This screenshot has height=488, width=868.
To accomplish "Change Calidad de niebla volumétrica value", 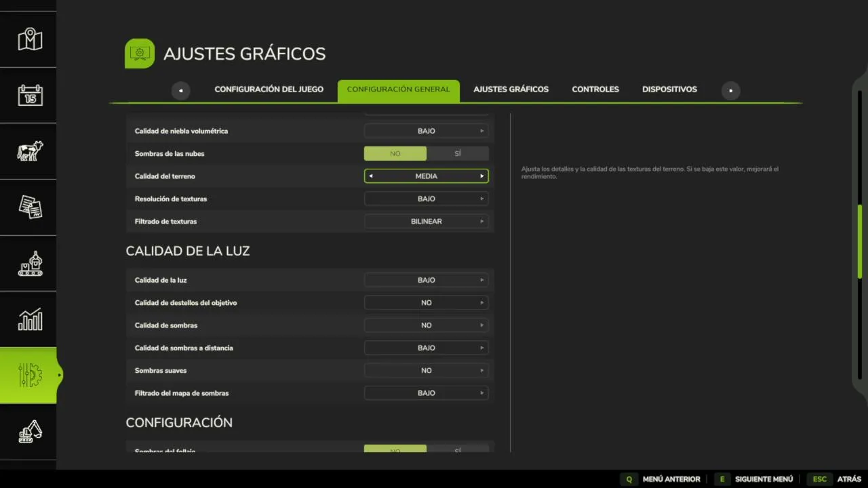I will click(x=427, y=131).
